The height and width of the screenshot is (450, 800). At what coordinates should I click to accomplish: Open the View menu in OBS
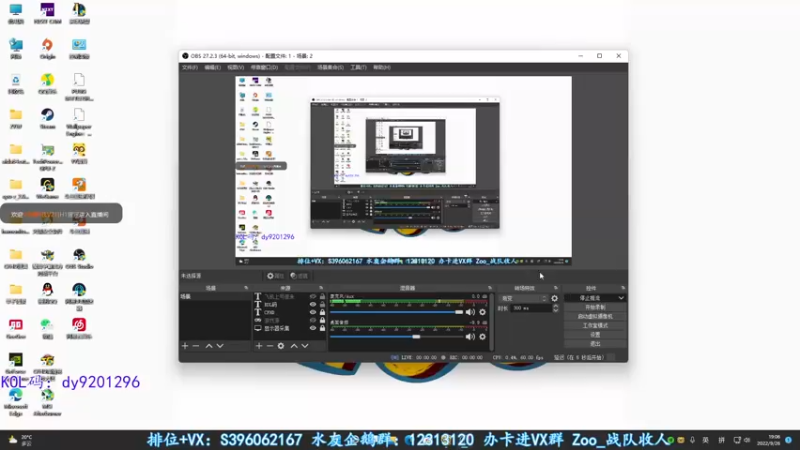click(236, 67)
